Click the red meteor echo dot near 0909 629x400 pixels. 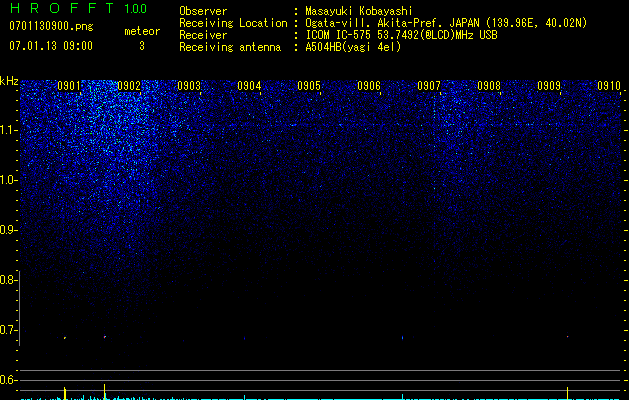click(x=567, y=337)
